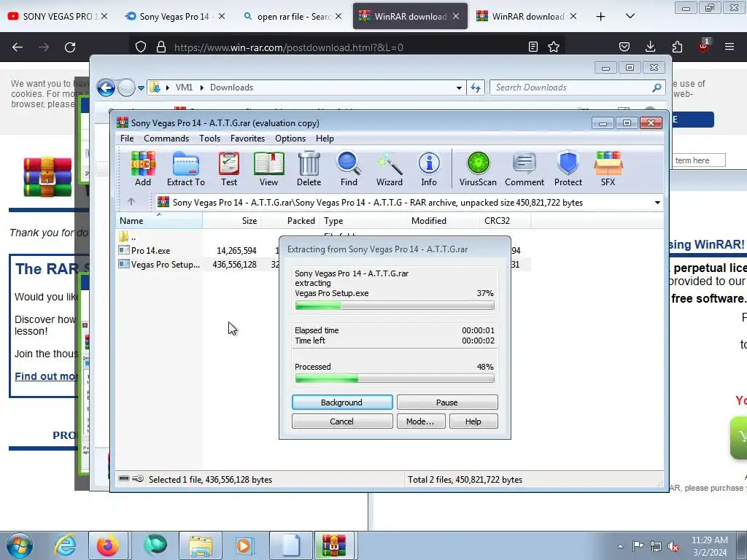The width and height of the screenshot is (747, 560).
Task: Click the Mode... button
Action: tap(421, 421)
